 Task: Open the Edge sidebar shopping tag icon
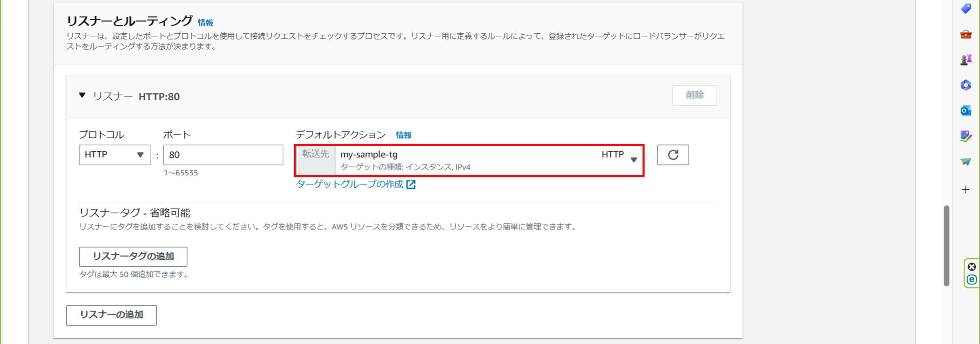[x=966, y=9]
